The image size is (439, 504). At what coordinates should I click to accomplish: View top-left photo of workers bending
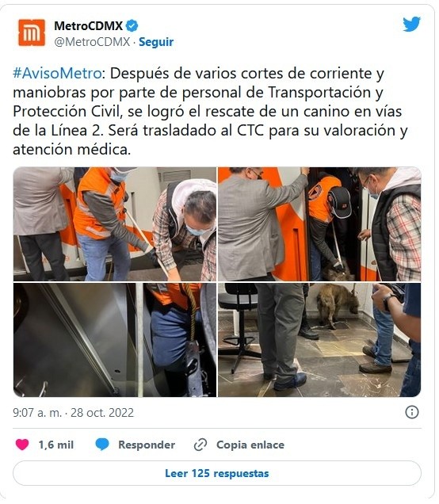click(x=115, y=224)
